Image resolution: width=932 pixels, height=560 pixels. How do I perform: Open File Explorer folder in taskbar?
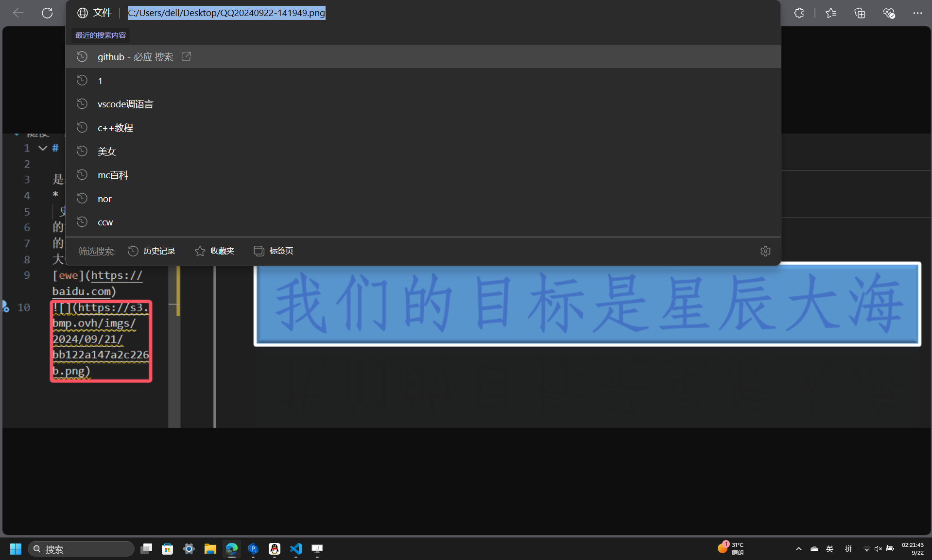pos(210,549)
